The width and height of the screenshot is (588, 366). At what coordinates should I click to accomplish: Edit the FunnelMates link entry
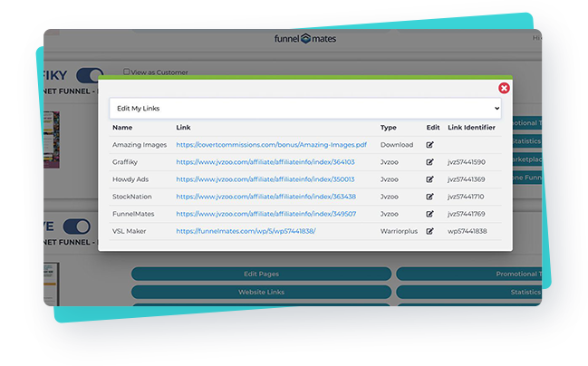pyautogui.click(x=429, y=214)
